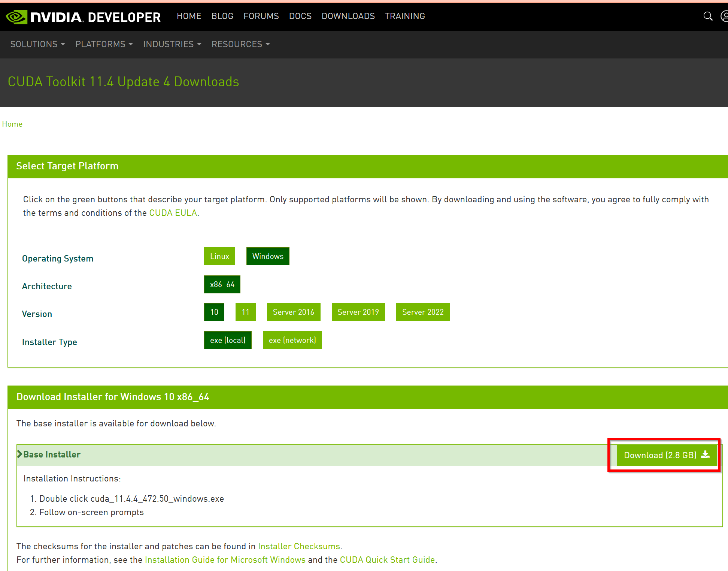Click cuda_11.4.4_472.50_windows.exe instruction text
Screen dimensions: 728x571
pyautogui.click(x=157, y=499)
